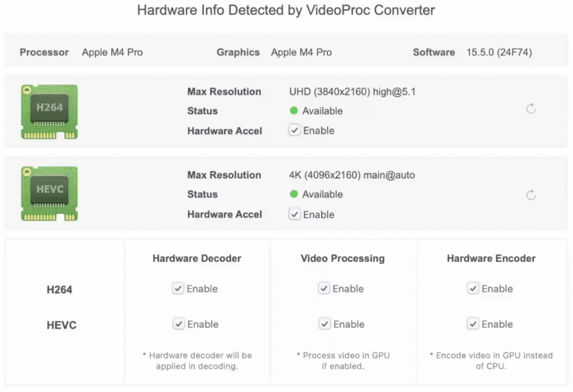Screen dimensions: 573x392
Task: Disable Hardware Accel for HEVC
Action: (x=294, y=214)
